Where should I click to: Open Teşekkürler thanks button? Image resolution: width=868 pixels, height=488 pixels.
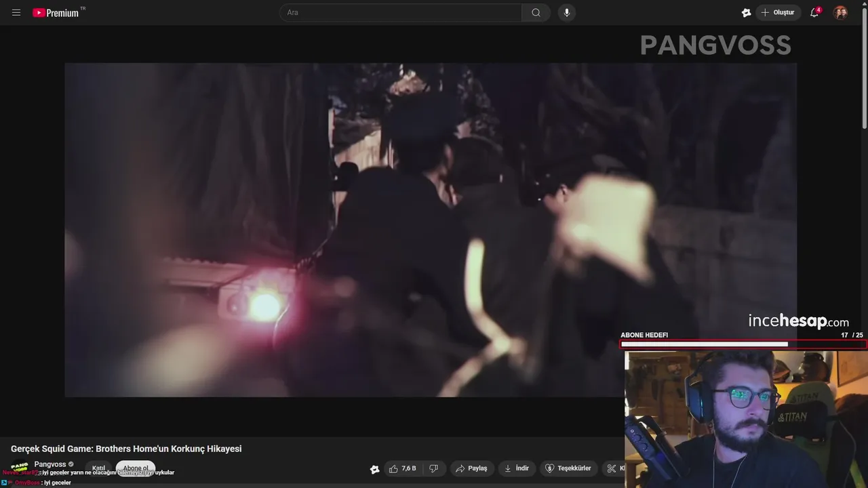(x=569, y=468)
